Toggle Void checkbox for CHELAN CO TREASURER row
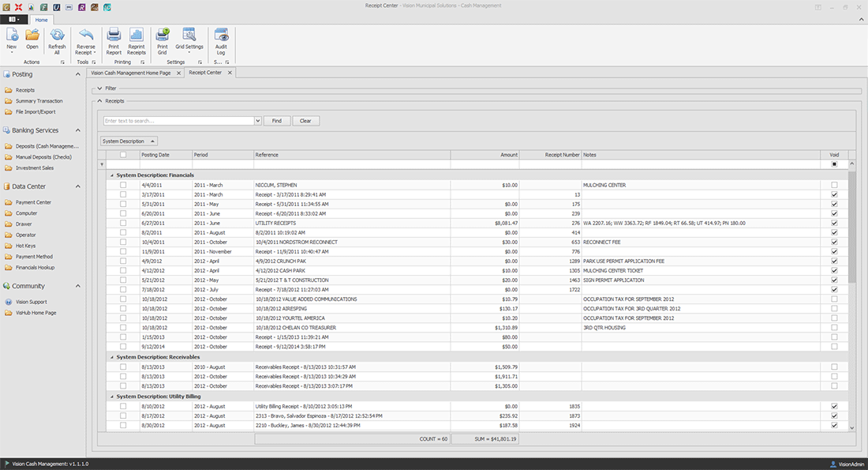 tap(834, 328)
